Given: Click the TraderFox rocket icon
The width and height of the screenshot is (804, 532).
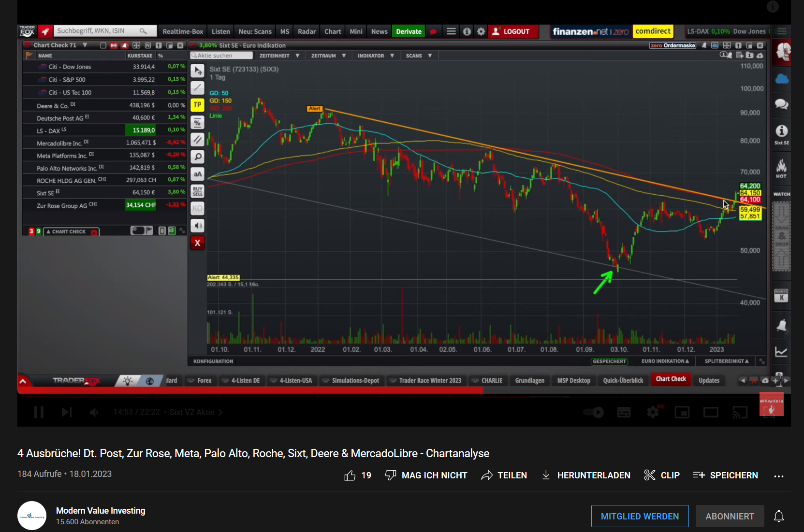Looking at the screenshot, I should point(45,31).
